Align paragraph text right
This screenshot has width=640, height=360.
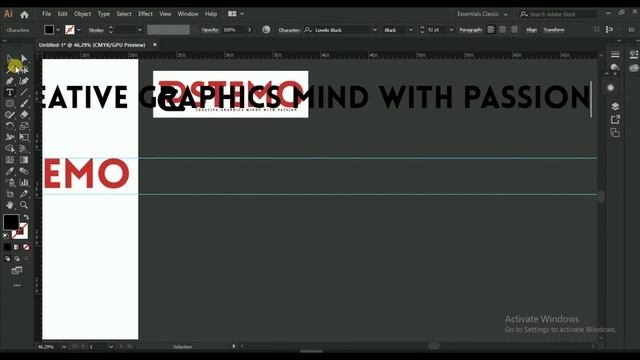[514, 29]
